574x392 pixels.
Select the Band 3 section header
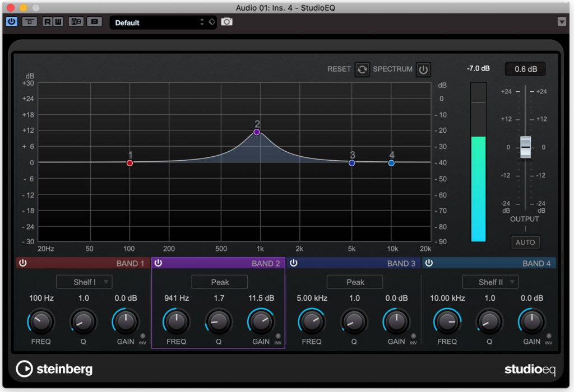(x=401, y=263)
